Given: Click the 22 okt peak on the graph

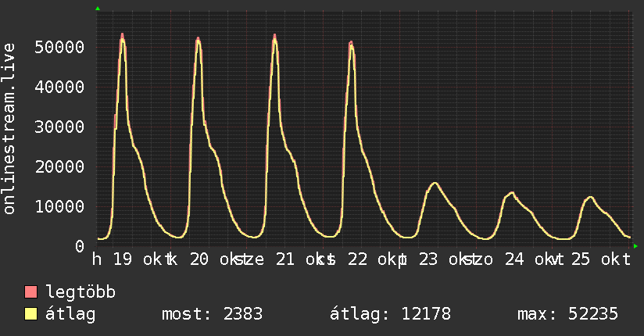Looking at the screenshot, I should (x=351, y=44).
